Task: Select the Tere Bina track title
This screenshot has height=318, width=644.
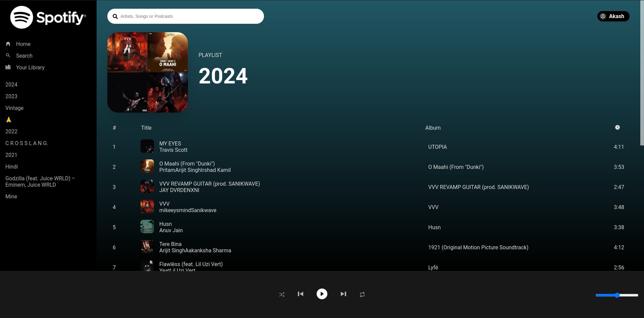Action: pos(170,244)
